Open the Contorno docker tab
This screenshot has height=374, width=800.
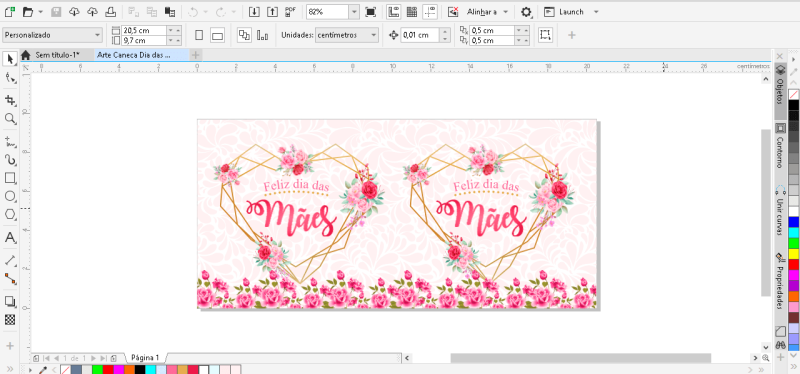[x=780, y=147]
